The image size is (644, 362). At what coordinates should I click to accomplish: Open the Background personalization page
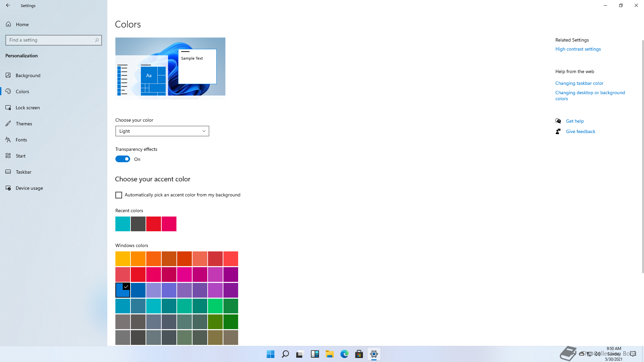tap(54, 75)
